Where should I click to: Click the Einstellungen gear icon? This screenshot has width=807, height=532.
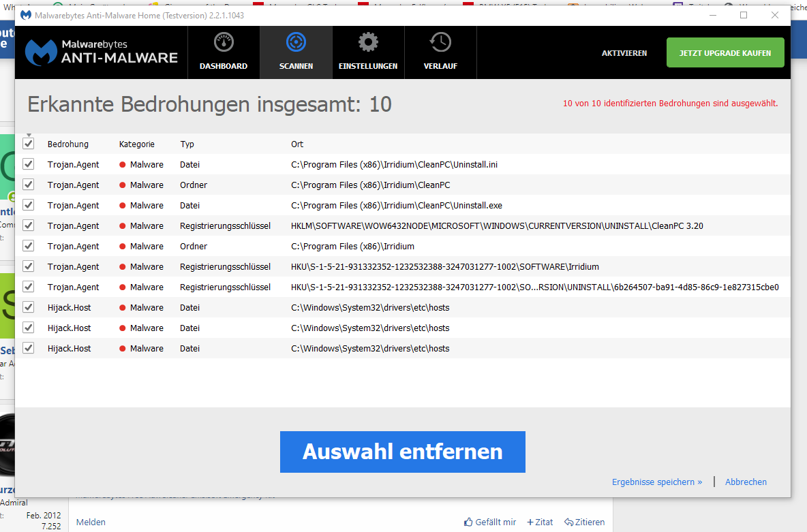[x=368, y=42]
